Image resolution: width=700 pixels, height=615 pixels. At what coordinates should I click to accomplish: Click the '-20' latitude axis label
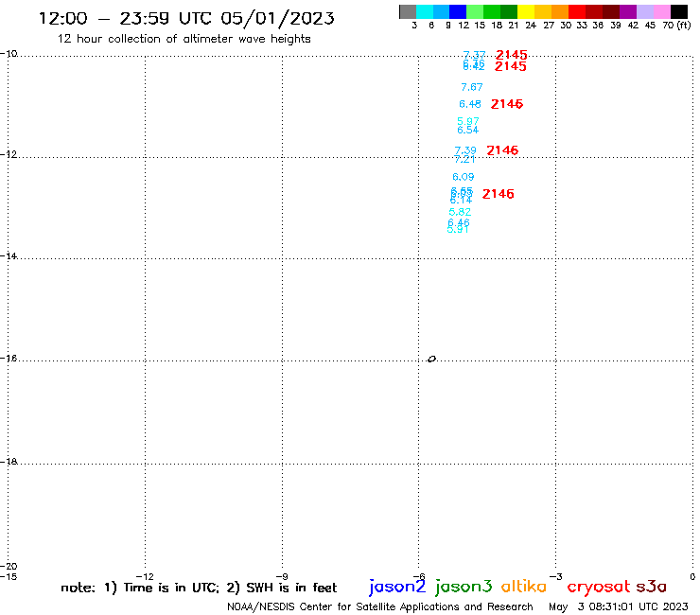coord(9,567)
